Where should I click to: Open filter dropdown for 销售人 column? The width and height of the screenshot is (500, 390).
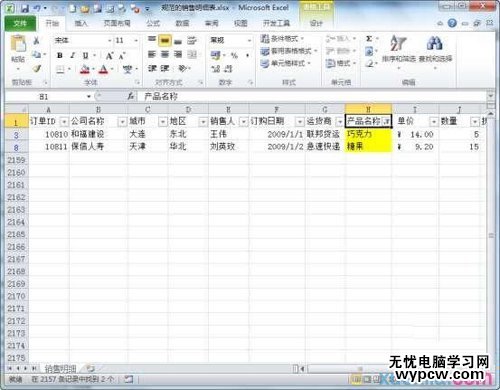tap(244, 122)
